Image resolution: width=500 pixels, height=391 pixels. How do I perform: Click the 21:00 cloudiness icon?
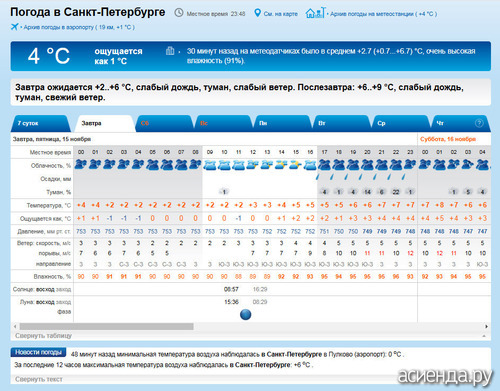tap(382, 164)
